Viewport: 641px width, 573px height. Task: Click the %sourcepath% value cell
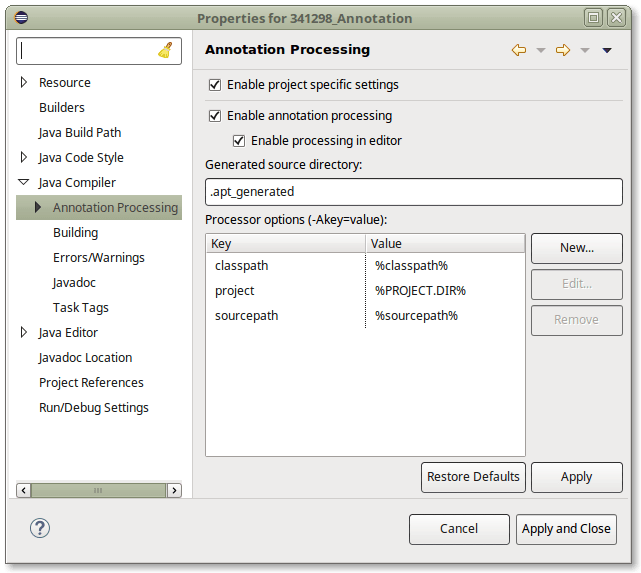(x=416, y=316)
